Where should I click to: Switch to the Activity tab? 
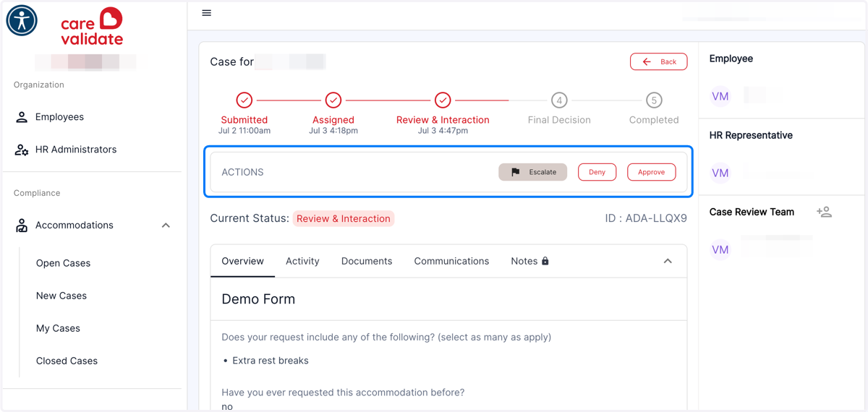click(302, 261)
